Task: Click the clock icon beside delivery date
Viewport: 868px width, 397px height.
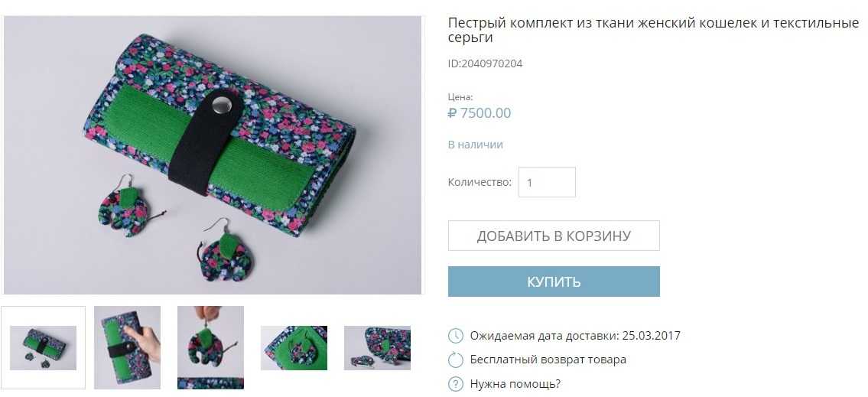Action: (x=455, y=336)
